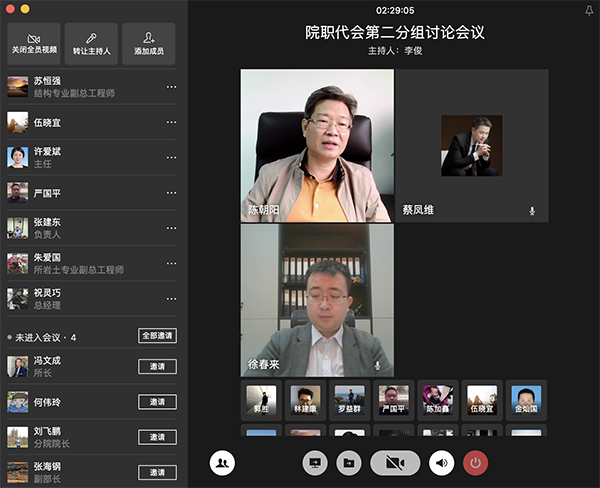
Task: Toggle the camera on/off pill button
Action: click(x=394, y=463)
